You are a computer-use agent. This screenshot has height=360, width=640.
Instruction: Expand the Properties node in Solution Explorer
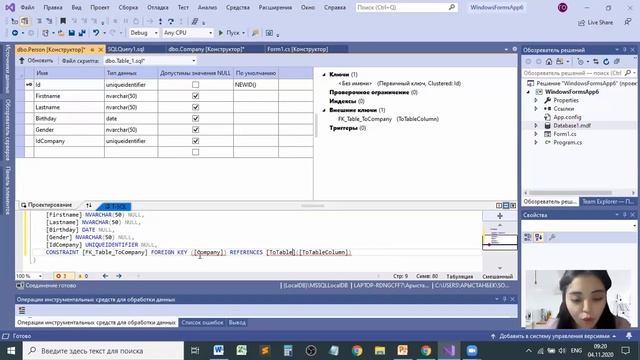pos(536,100)
